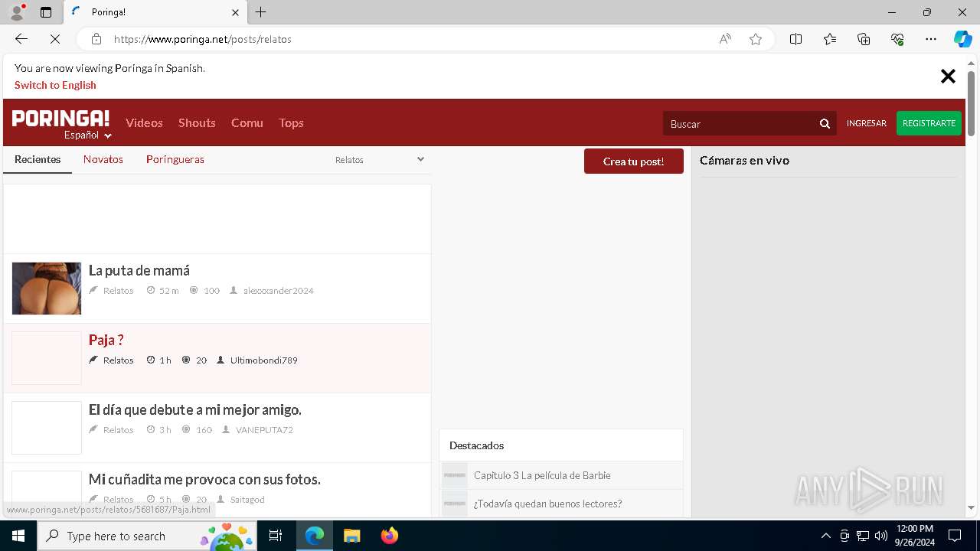Open post El día que debute
This screenshot has width=980, height=551.
click(x=195, y=409)
